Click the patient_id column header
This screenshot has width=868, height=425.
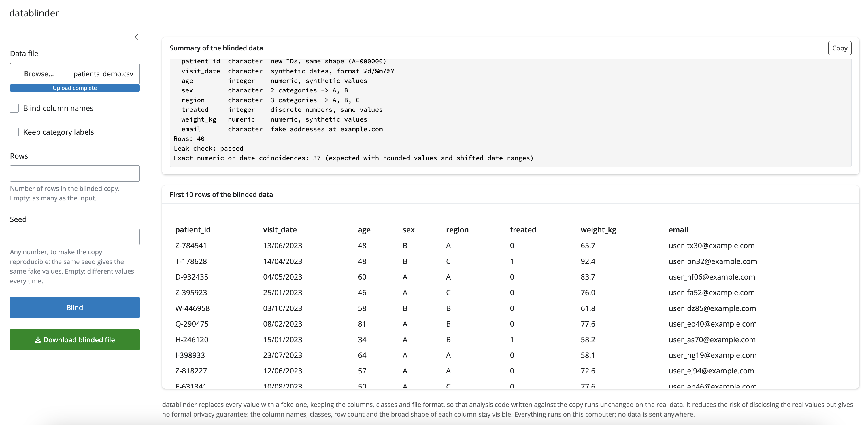point(193,230)
